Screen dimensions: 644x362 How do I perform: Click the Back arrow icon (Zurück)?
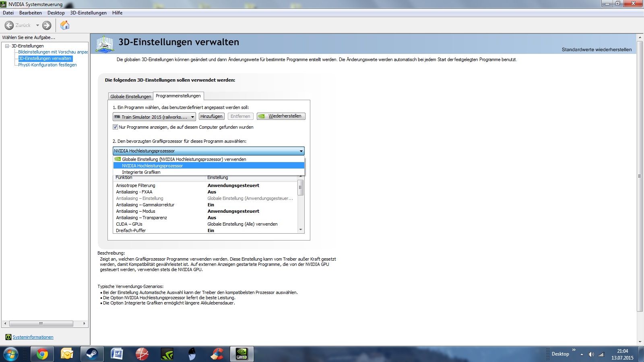coord(9,25)
